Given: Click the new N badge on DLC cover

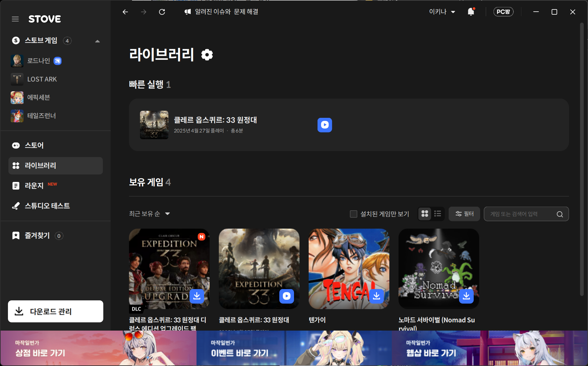Looking at the screenshot, I should tap(201, 237).
